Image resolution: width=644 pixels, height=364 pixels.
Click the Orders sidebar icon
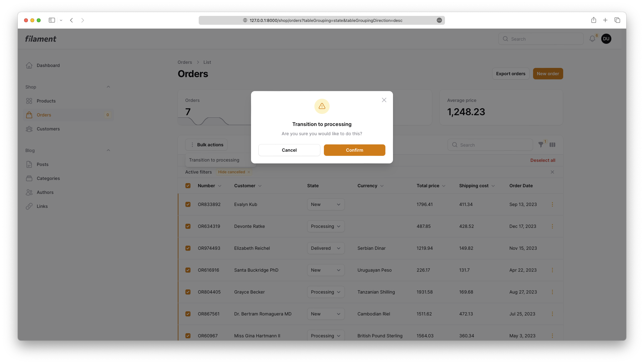tap(29, 115)
